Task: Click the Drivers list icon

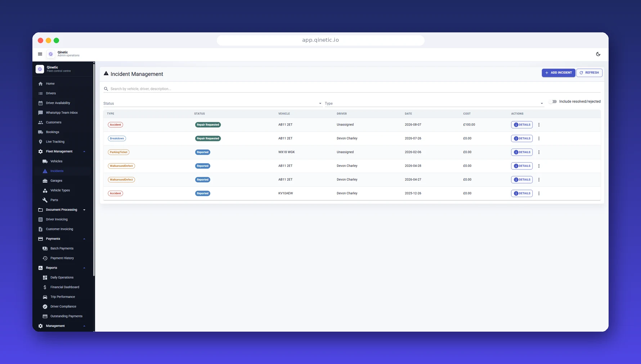Action: 40,93
